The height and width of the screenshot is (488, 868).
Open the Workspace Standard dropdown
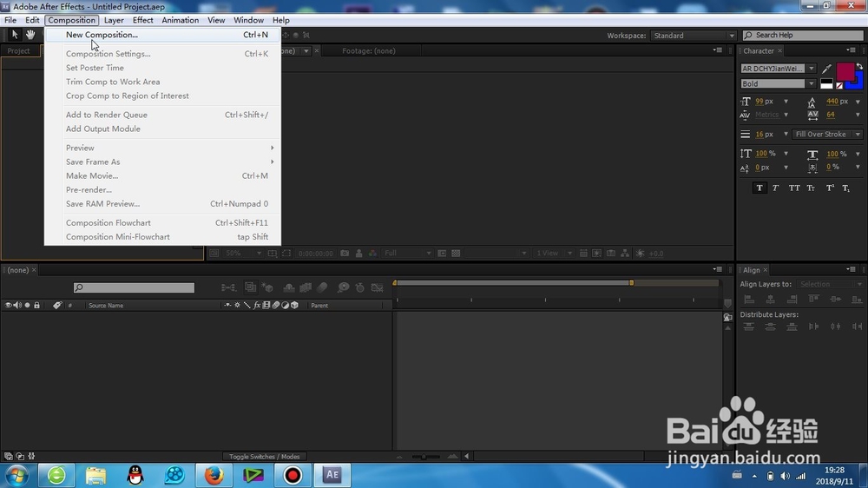point(693,35)
